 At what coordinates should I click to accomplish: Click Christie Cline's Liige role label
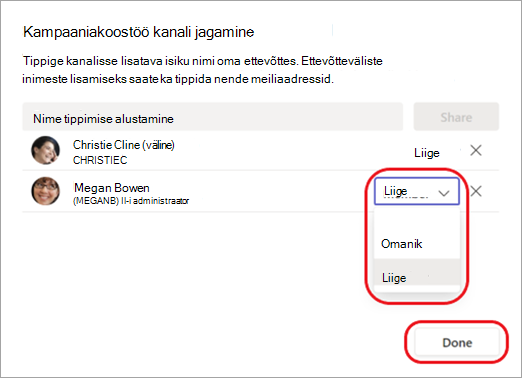[x=427, y=153]
